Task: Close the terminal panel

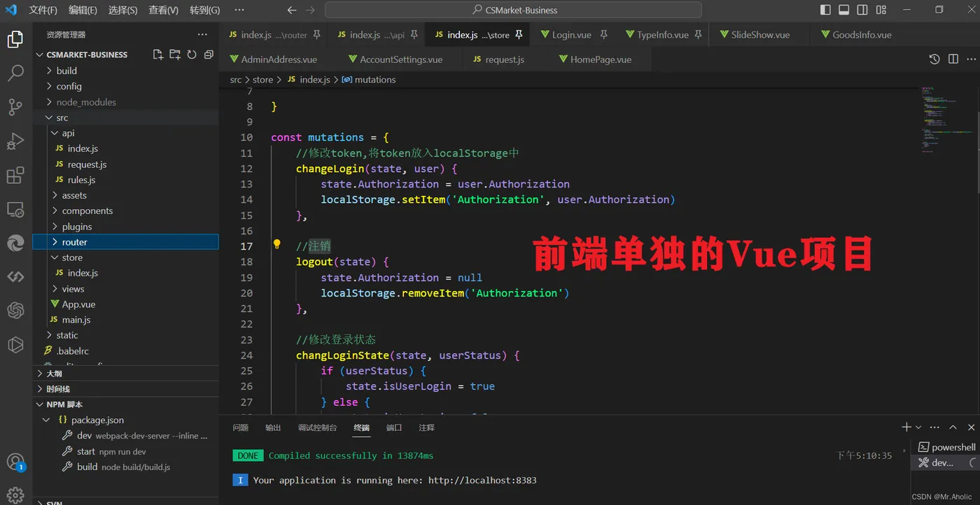Action: (971, 427)
